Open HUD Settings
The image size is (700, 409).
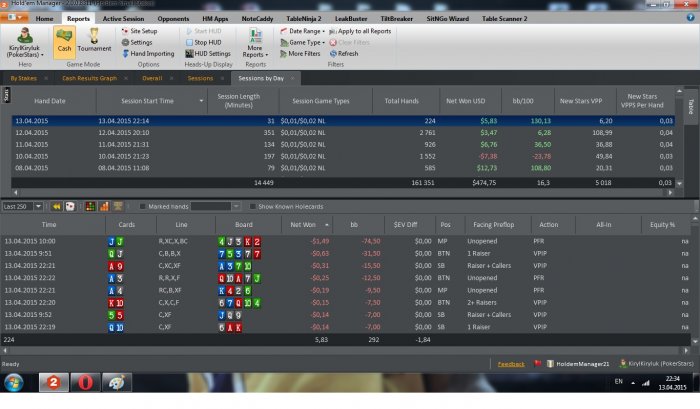(x=208, y=54)
